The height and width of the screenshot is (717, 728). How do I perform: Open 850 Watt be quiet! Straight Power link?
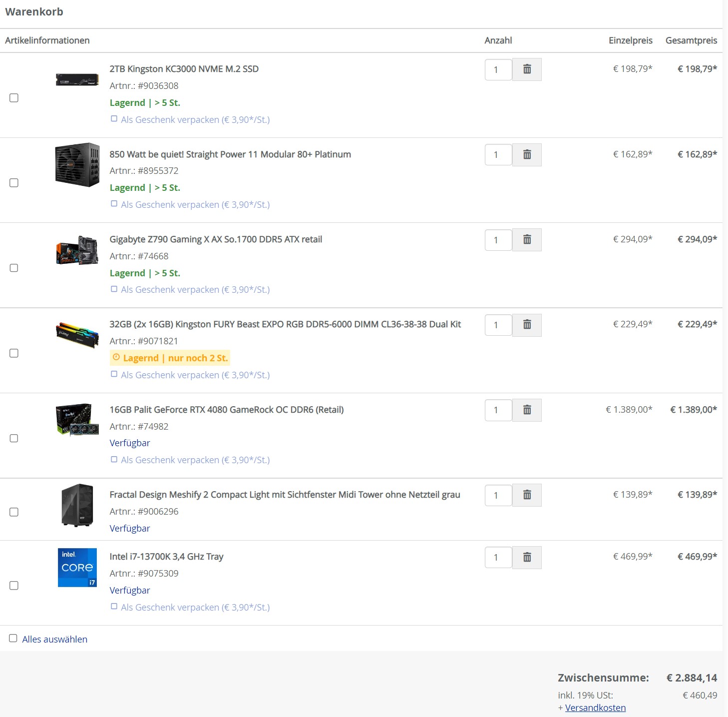[x=230, y=154]
